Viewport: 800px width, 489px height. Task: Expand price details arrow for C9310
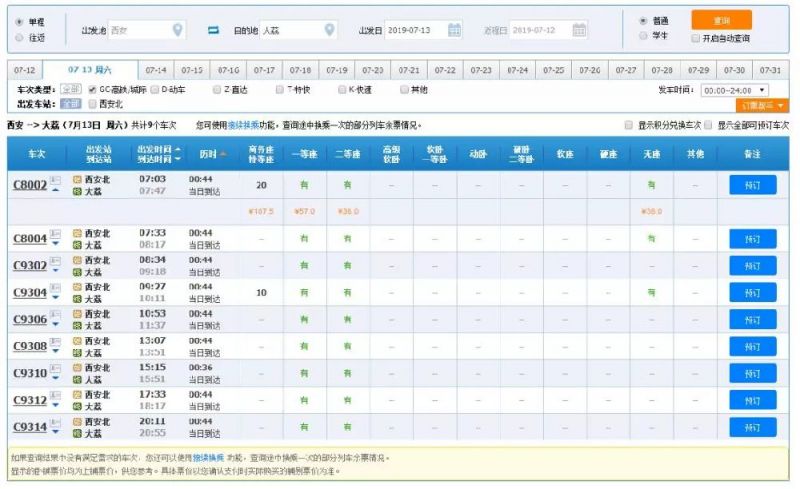pyautogui.click(x=56, y=379)
